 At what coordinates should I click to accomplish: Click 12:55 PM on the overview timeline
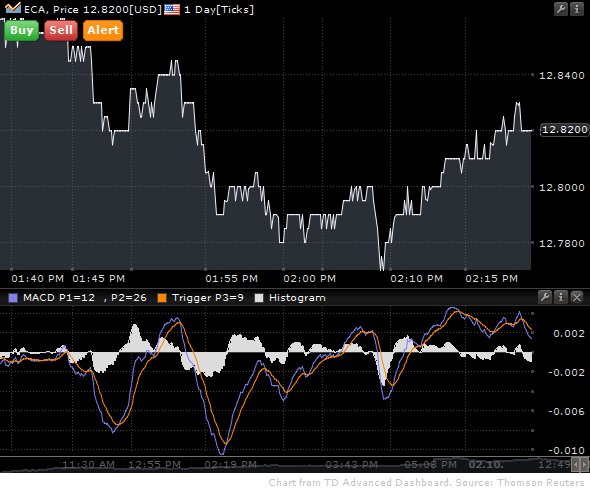point(155,465)
